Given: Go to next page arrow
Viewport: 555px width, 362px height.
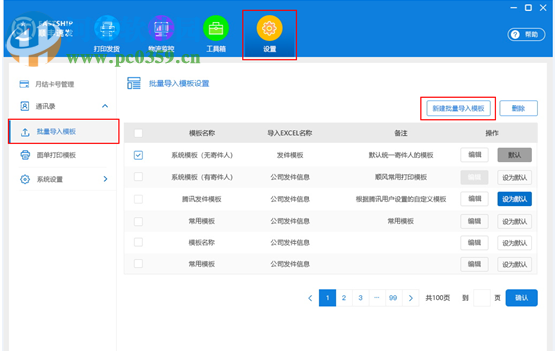Looking at the screenshot, I should (x=411, y=298).
